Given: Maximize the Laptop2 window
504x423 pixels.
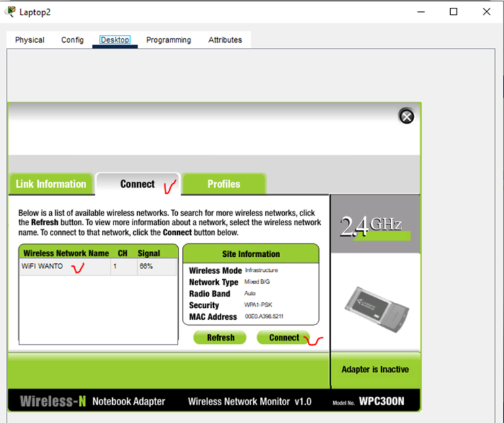Looking at the screenshot, I should [453, 12].
